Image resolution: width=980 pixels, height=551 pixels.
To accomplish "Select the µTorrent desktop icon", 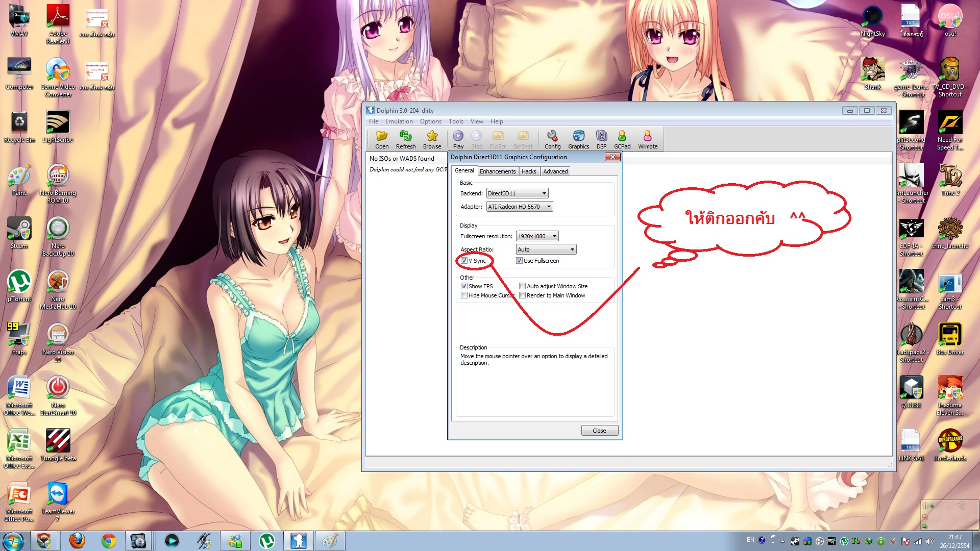I will coord(19,286).
